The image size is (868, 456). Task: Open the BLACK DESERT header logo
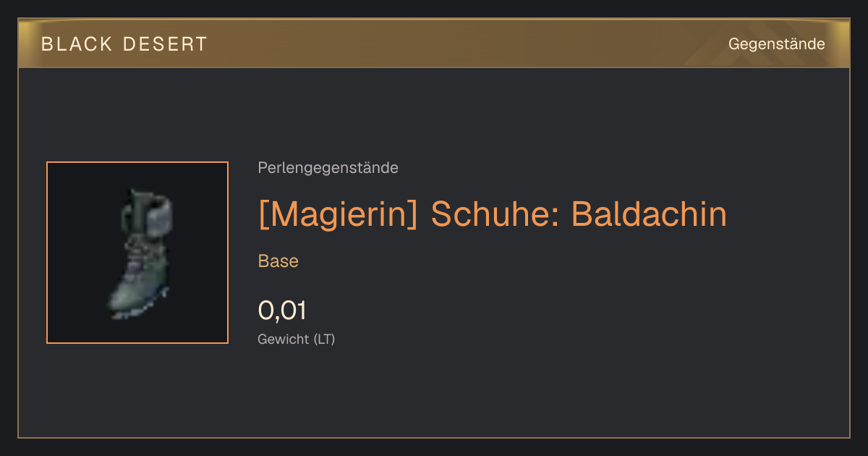tap(124, 44)
